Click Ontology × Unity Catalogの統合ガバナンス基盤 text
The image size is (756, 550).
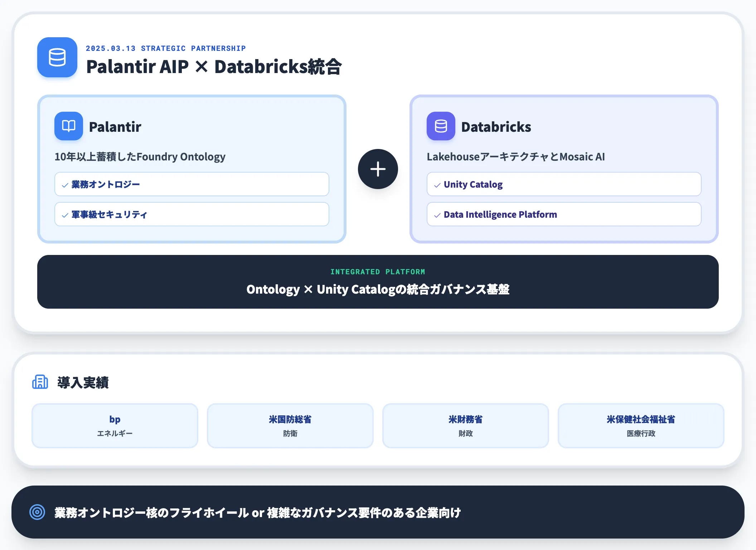click(378, 289)
